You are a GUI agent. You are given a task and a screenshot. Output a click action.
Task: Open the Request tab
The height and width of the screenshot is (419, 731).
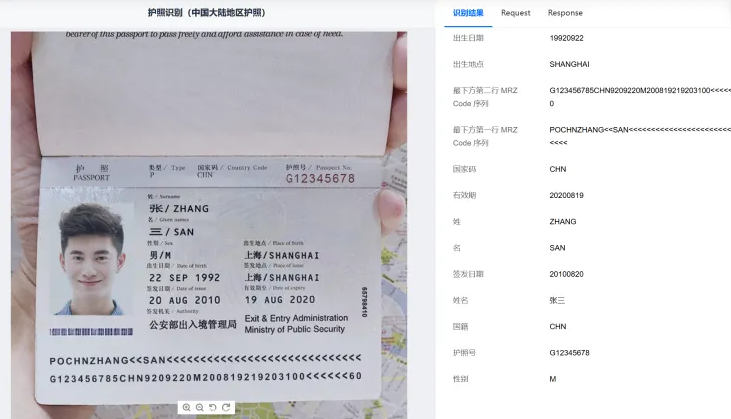516,13
